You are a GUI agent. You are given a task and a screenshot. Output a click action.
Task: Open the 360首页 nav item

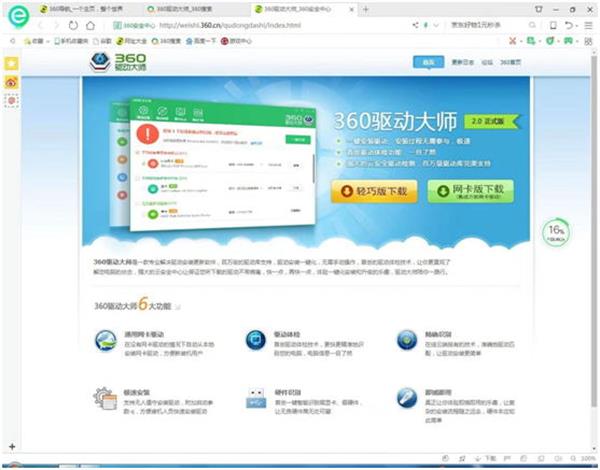tap(510, 62)
